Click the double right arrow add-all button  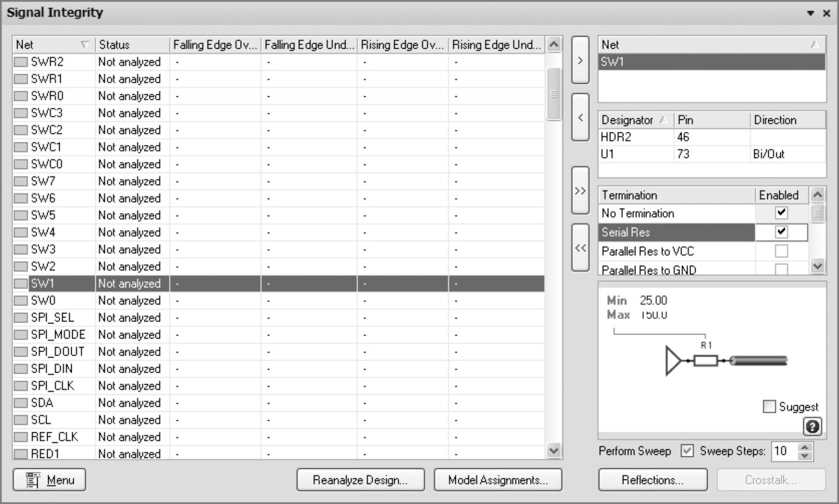pos(580,191)
